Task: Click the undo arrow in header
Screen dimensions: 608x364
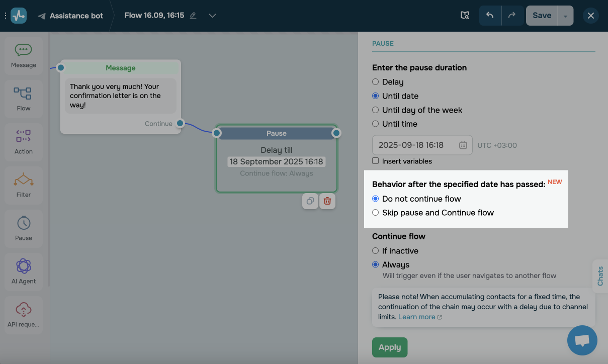Action: pos(490,16)
